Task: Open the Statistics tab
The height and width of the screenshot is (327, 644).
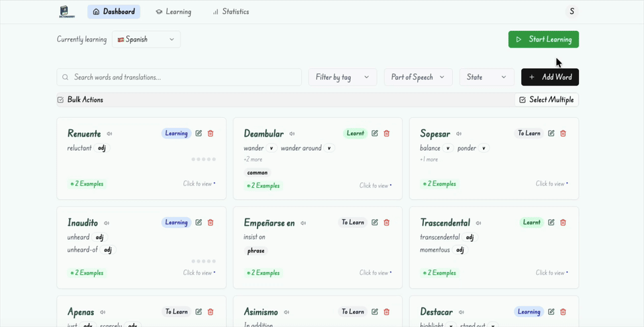Action: [230, 11]
